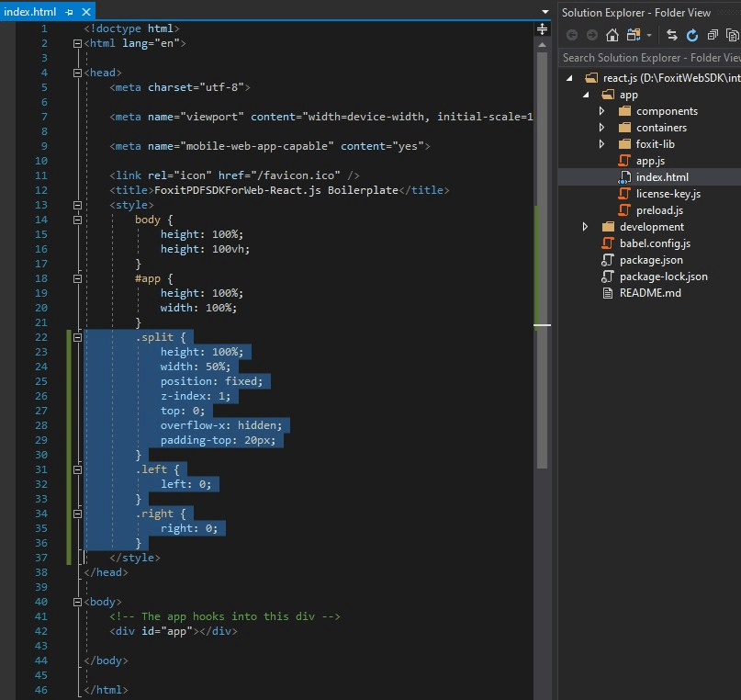Click the app folder icon
This screenshot has width=741, height=700.
tap(608, 95)
